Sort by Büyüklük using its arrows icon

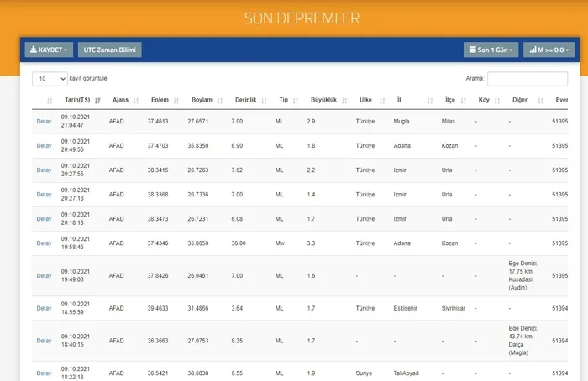(344, 100)
